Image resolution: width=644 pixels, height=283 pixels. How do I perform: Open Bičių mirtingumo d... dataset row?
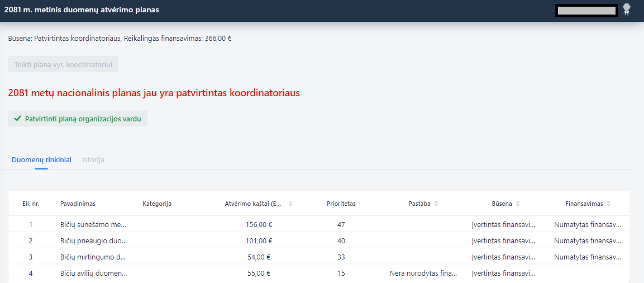click(319, 257)
